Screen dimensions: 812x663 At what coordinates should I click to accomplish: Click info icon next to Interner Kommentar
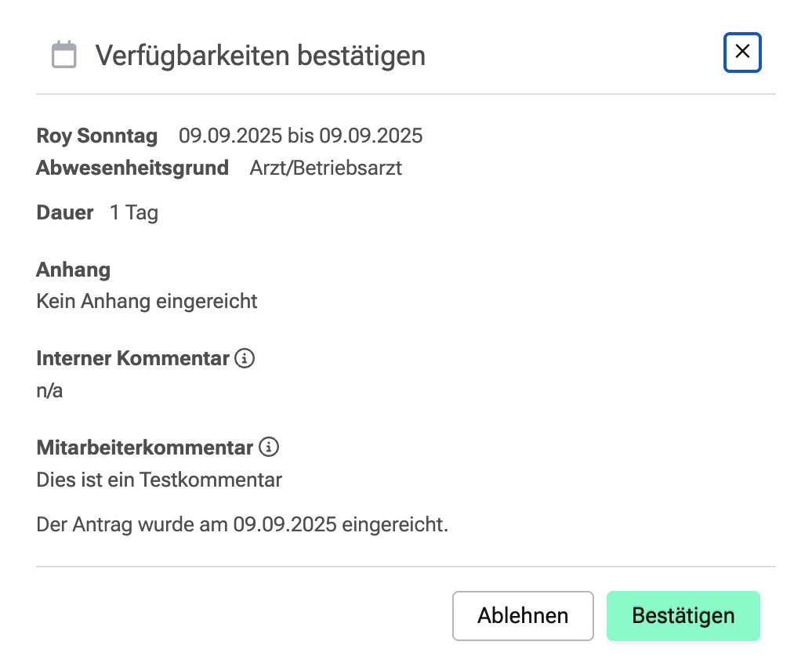pyautogui.click(x=245, y=359)
